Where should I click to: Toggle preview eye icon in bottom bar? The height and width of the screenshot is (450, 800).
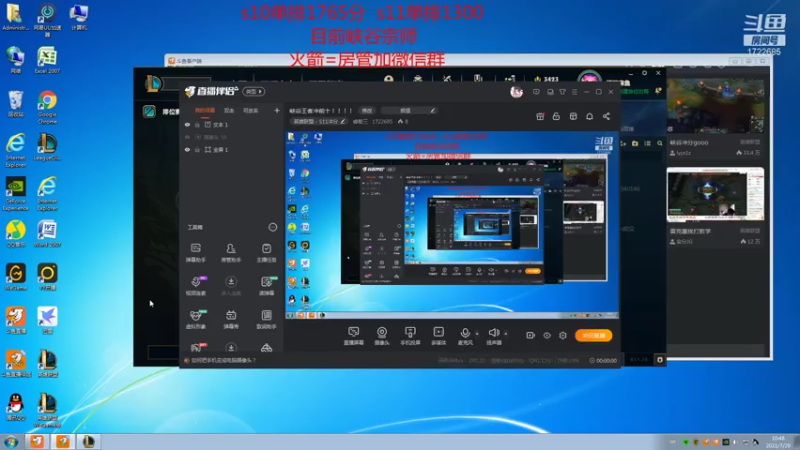tap(546, 335)
